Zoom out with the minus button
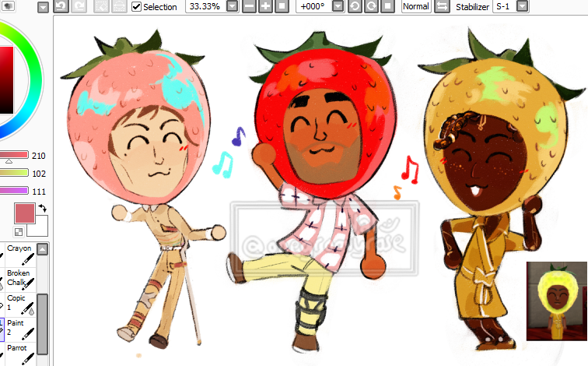The width and height of the screenshot is (588, 366). 249,6
